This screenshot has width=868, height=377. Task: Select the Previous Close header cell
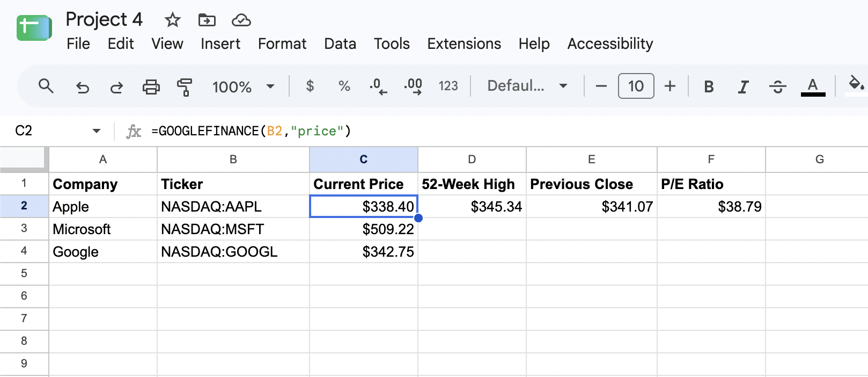(x=592, y=184)
